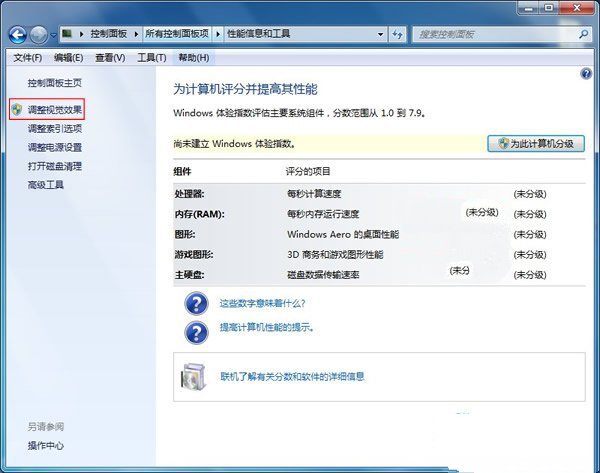Expand arrow after control panel icon
Image resolution: width=600 pixels, height=473 pixels.
click(81, 34)
